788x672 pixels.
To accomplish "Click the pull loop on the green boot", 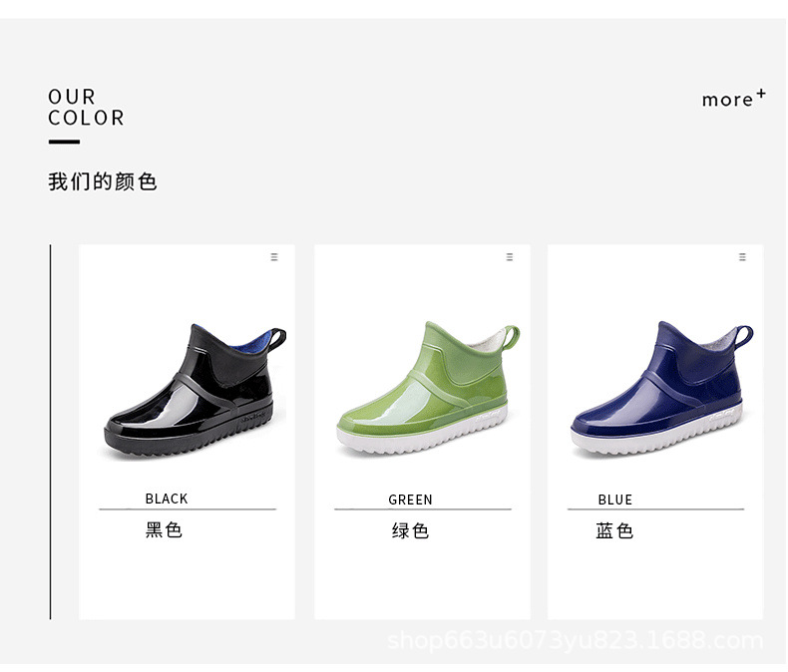I will tap(511, 337).
